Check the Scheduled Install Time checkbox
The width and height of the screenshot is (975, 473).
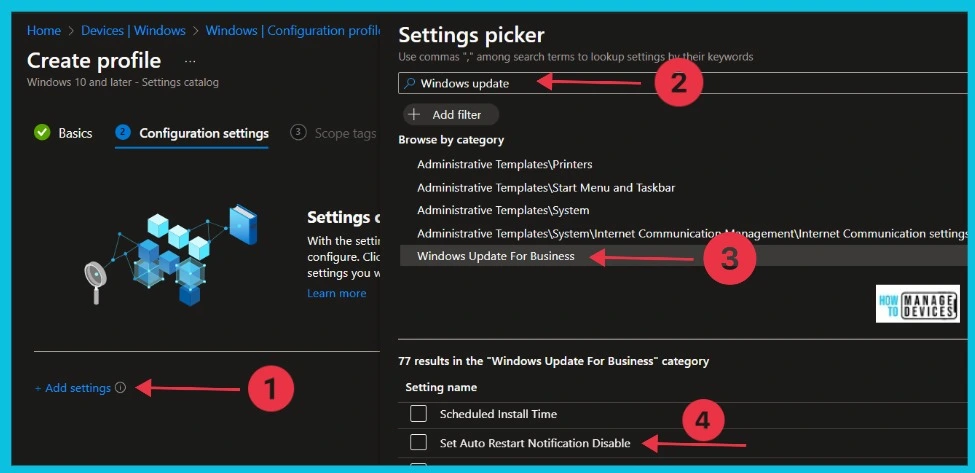pos(418,413)
